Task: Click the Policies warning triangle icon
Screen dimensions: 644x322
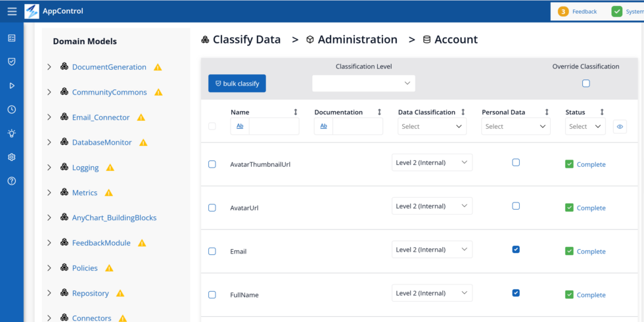Action: (109, 268)
